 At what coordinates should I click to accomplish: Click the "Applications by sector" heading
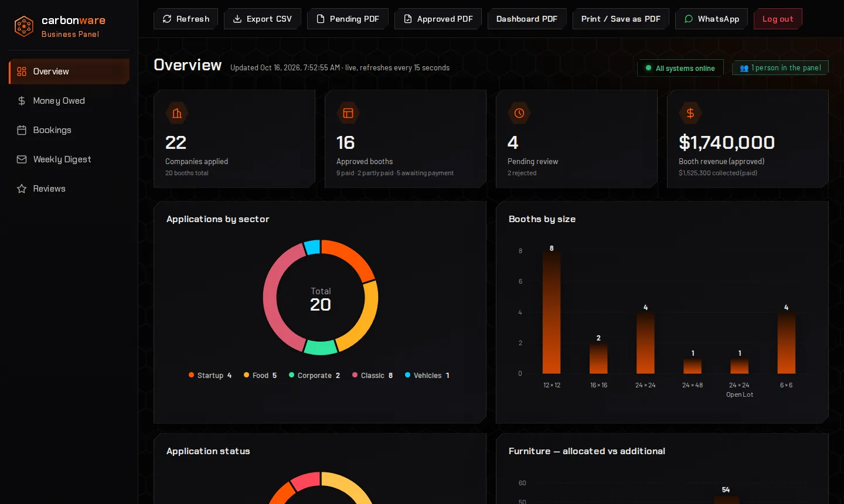pyautogui.click(x=218, y=219)
